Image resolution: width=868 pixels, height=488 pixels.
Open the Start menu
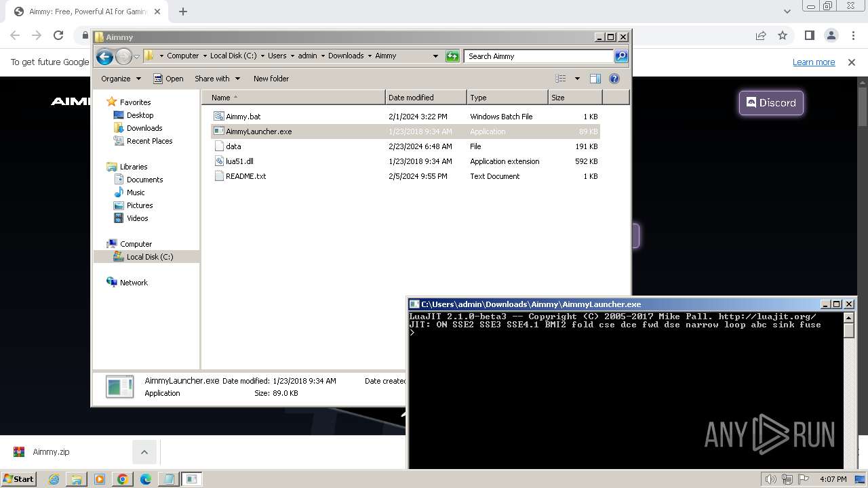tap(19, 479)
